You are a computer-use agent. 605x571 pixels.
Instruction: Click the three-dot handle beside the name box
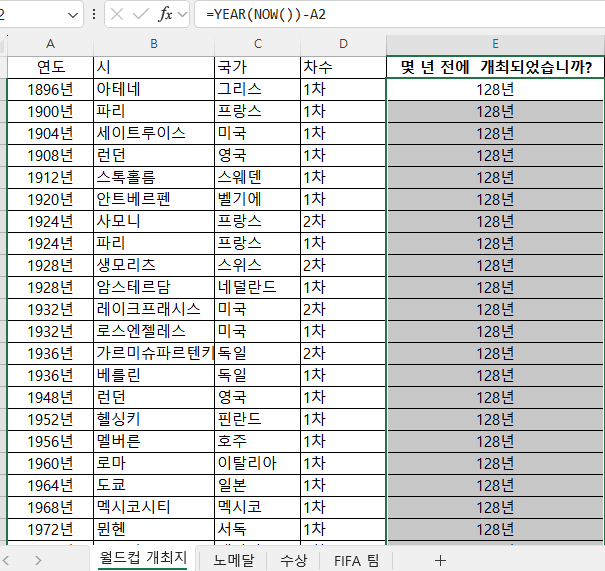[94, 15]
